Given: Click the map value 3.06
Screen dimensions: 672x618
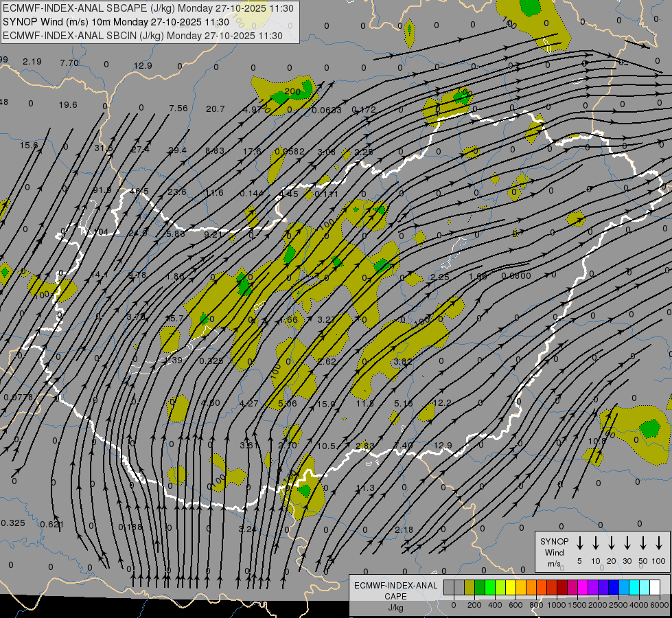Looking at the screenshot, I should [x=327, y=152].
